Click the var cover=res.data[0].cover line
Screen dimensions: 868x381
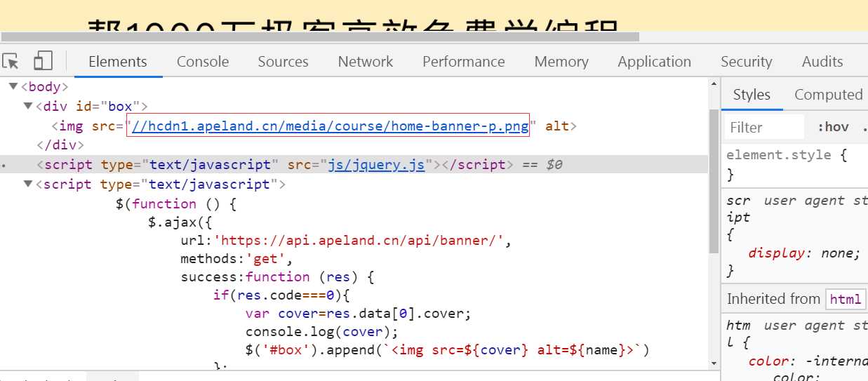point(358,314)
